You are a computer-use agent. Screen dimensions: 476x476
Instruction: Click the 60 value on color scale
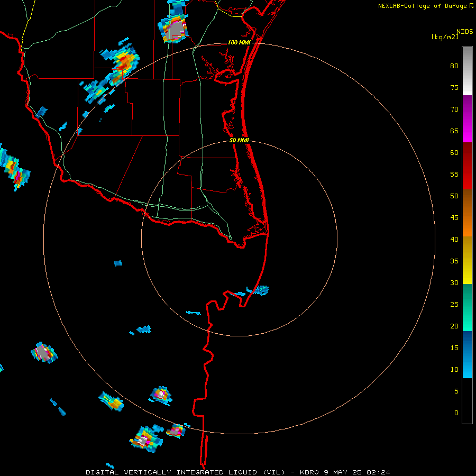454,153
